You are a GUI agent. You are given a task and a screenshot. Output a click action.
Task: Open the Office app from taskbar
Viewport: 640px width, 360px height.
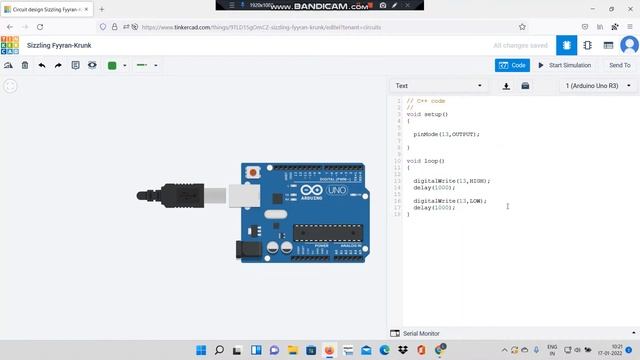click(421, 350)
